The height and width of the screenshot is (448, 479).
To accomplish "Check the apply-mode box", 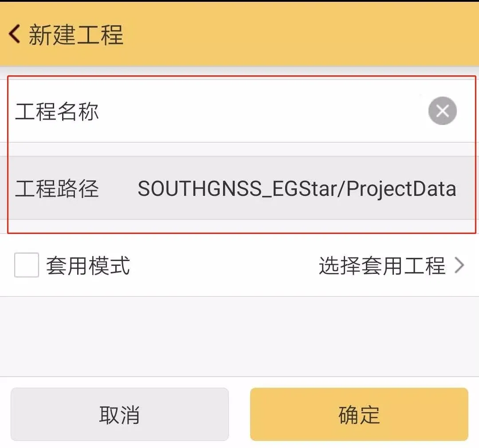I will (26, 265).
